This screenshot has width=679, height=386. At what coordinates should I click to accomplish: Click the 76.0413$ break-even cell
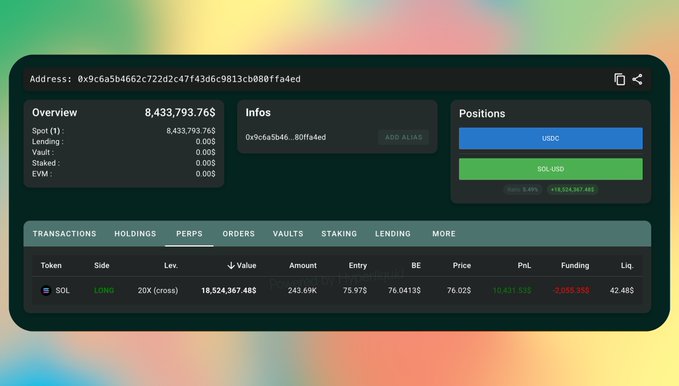coord(404,291)
